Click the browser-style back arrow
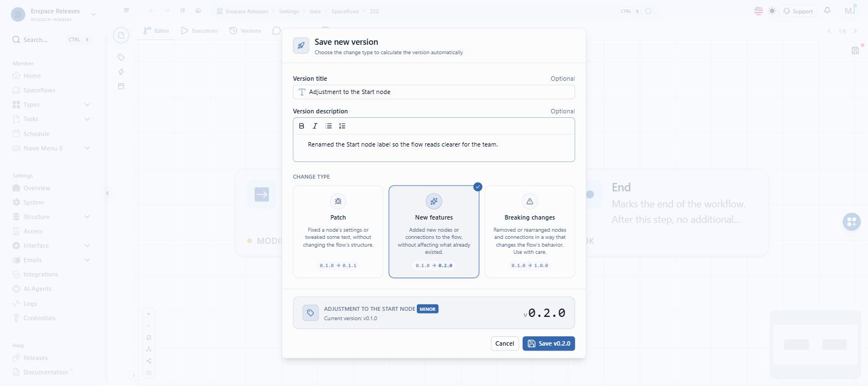Screen dimensions: 868x386 [152, 11]
